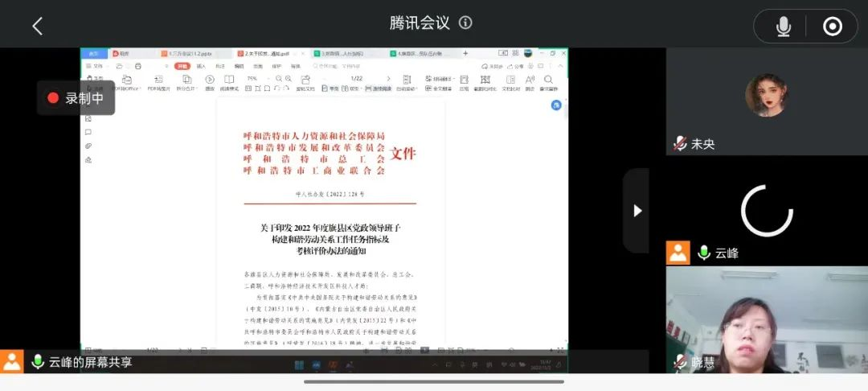Viewport: 868px width, 391px height.
Task: Open the 阅读模式 reading mode icon
Action: point(229,80)
